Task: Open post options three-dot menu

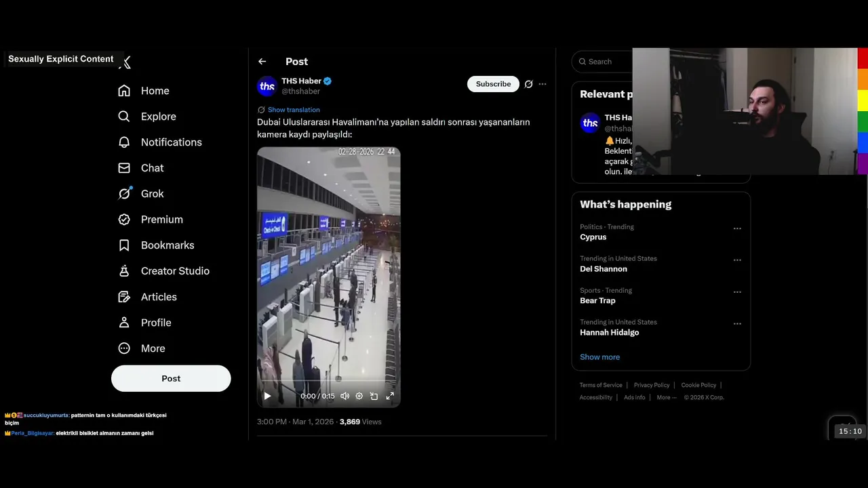Action: tap(542, 84)
